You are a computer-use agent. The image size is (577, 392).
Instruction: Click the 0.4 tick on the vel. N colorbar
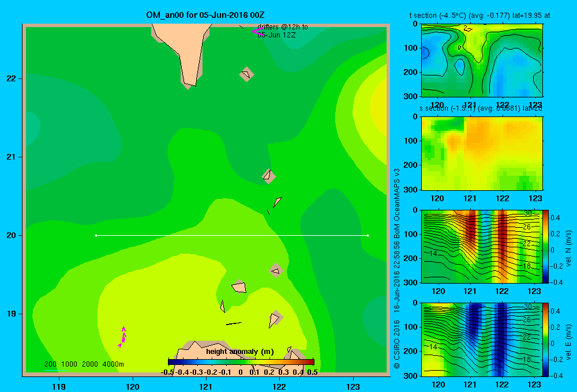(x=555, y=218)
